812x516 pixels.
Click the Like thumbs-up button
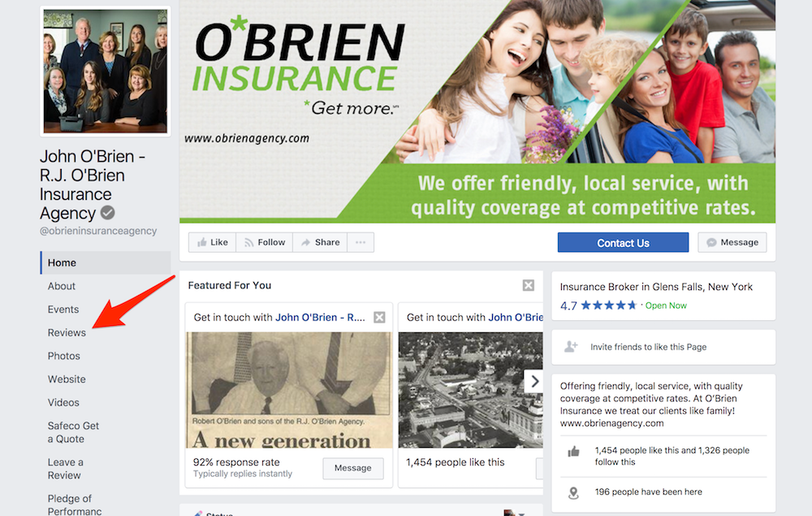(212, 242)
